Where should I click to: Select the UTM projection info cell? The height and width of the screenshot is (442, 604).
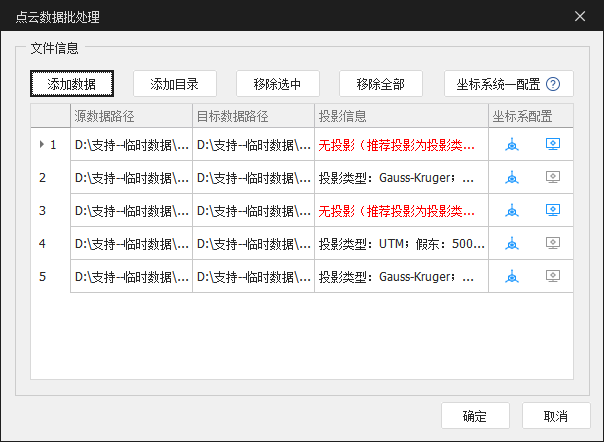pyautogui.click(x=400, y=244)
